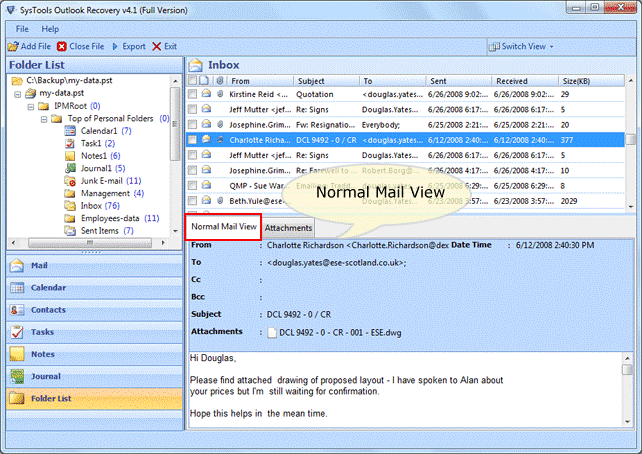The height and width of the screenshot is (454, 642).
Task: Click the red Close File icon
Action: click(62, 47)
